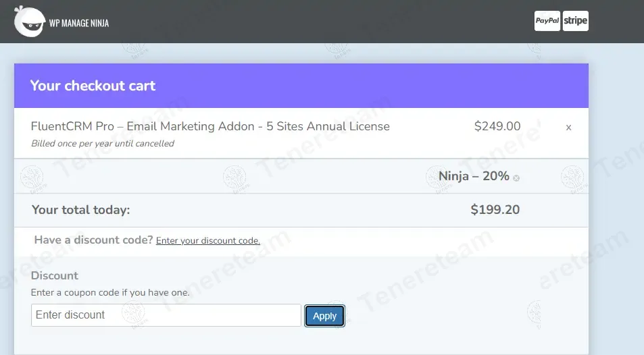Click the 'Billed once per year' note
Viewport: 644px width, 355px height.
pyautogui.click(x=102, y=144)
